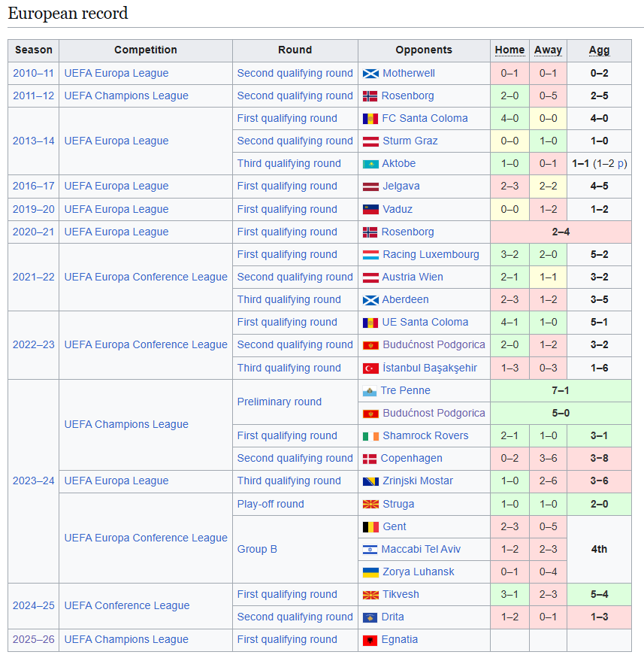Open the Motherwell club link
Screen dimensions: 644x664
[x=408, y=73]
